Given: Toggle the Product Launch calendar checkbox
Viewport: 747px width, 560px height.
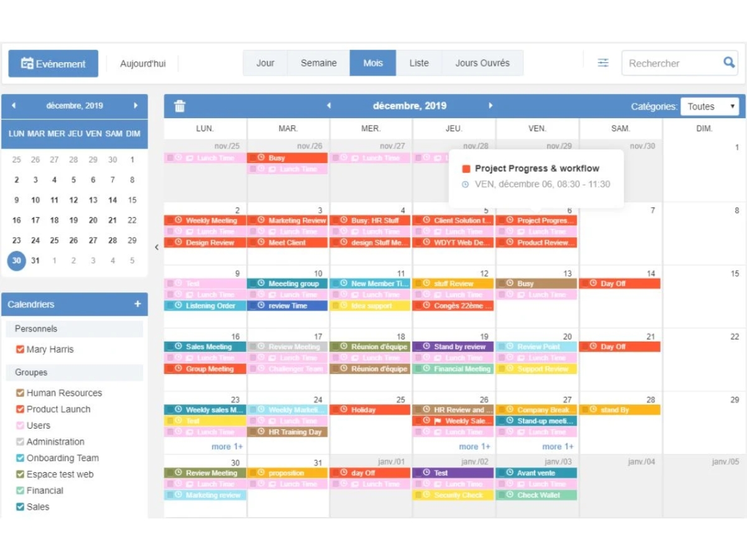Looking at the screenshot, I should pos(20,409).
